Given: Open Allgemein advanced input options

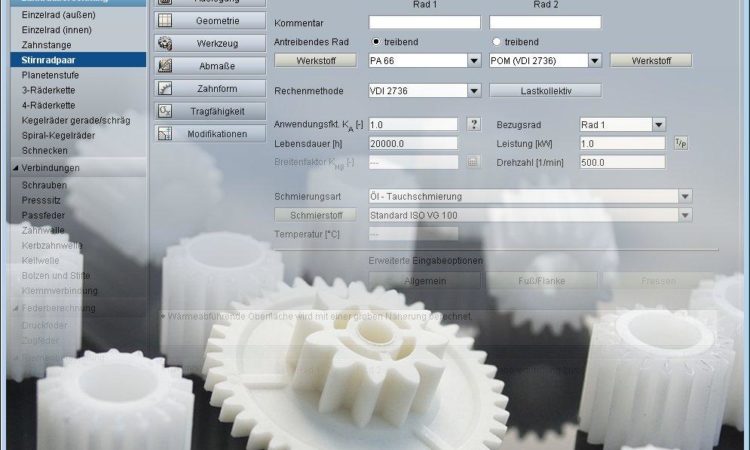Looking at the screenshot, I should point(425,281).
